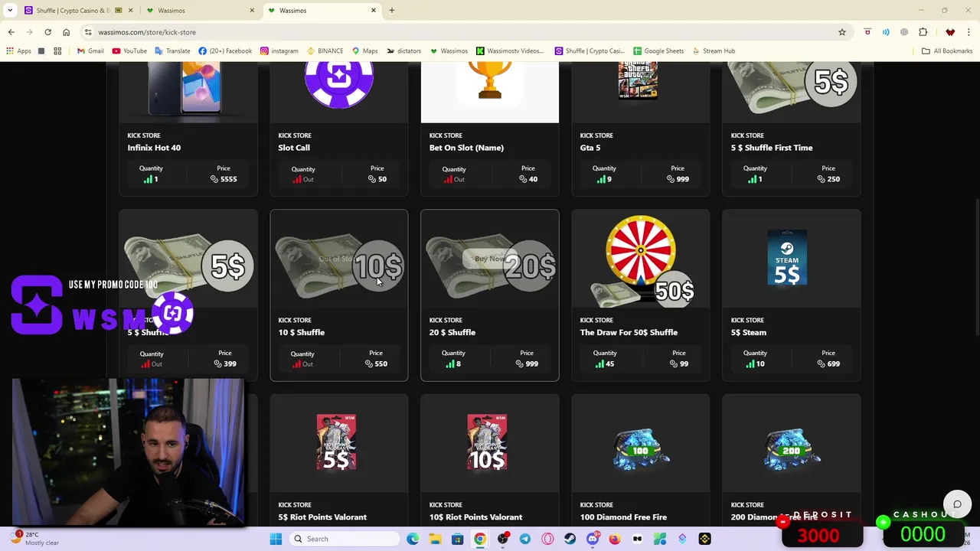
Task: Select the Slot Call store item
Action: (x=294, y=148)
